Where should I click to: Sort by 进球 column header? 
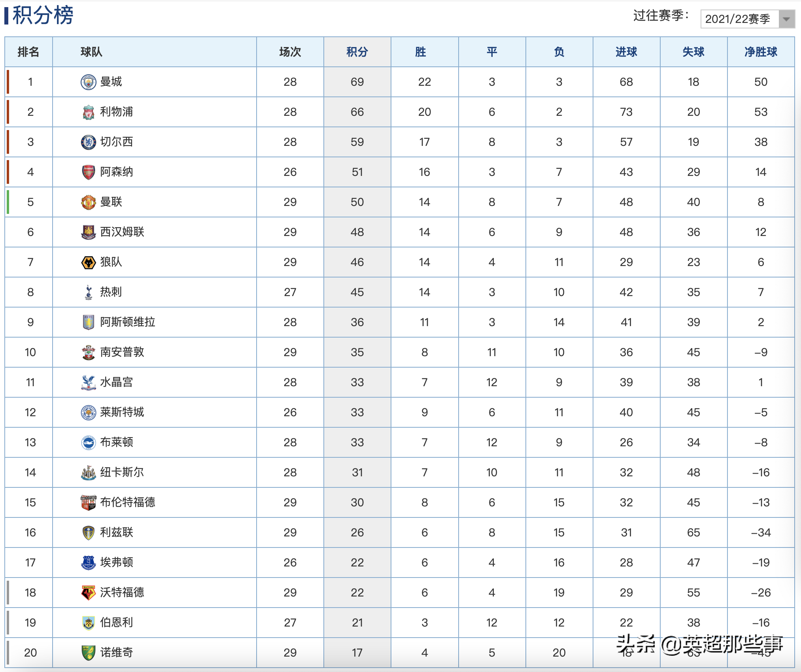tap(626, 52)
